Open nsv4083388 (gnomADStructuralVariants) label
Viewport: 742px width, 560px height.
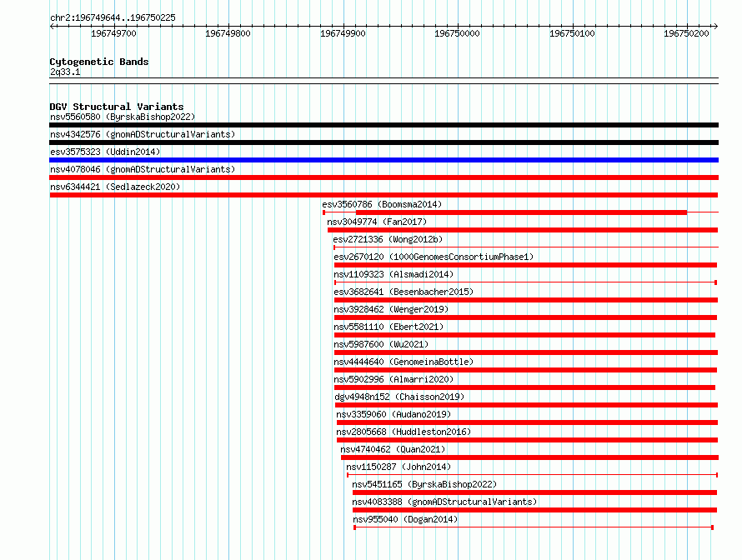click(x=444, y=502)
